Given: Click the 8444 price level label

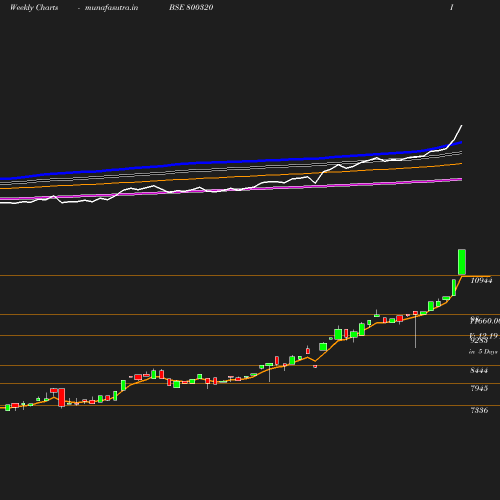Looking at the screenshot, I should 479,370.
